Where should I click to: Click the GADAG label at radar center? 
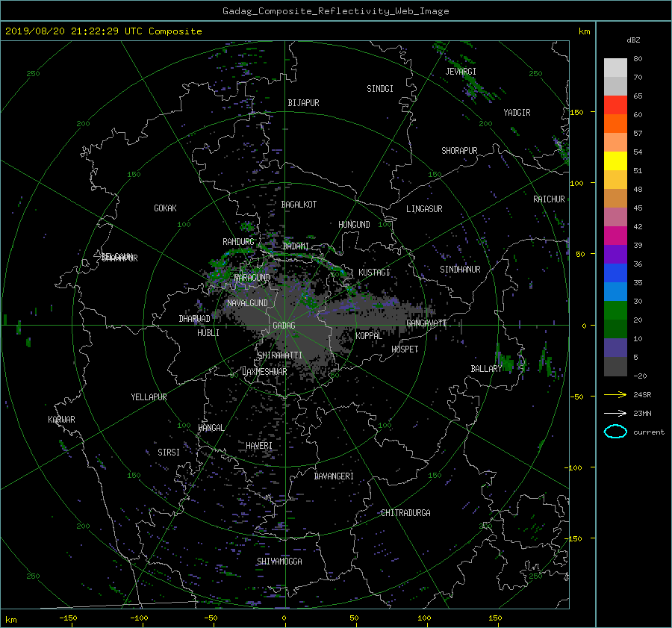point(284,326)
